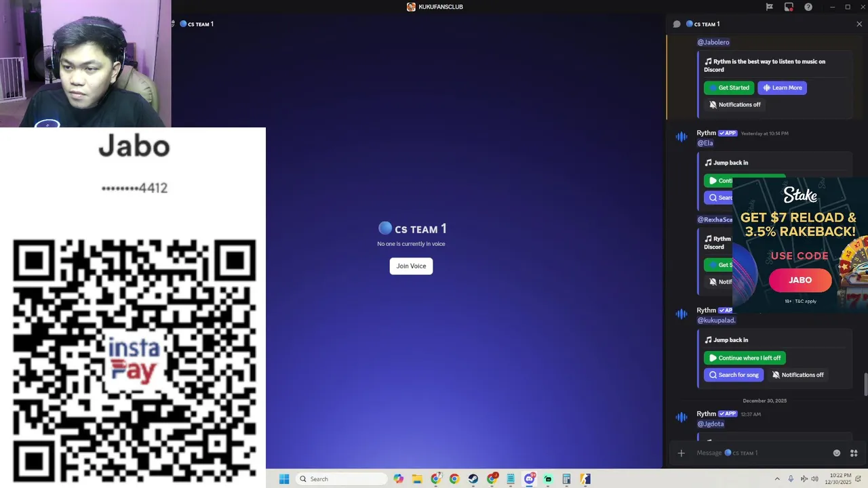Screen dimensions: 868x488
Task: Click the Join Voice button
Action: tap(411, 266)
